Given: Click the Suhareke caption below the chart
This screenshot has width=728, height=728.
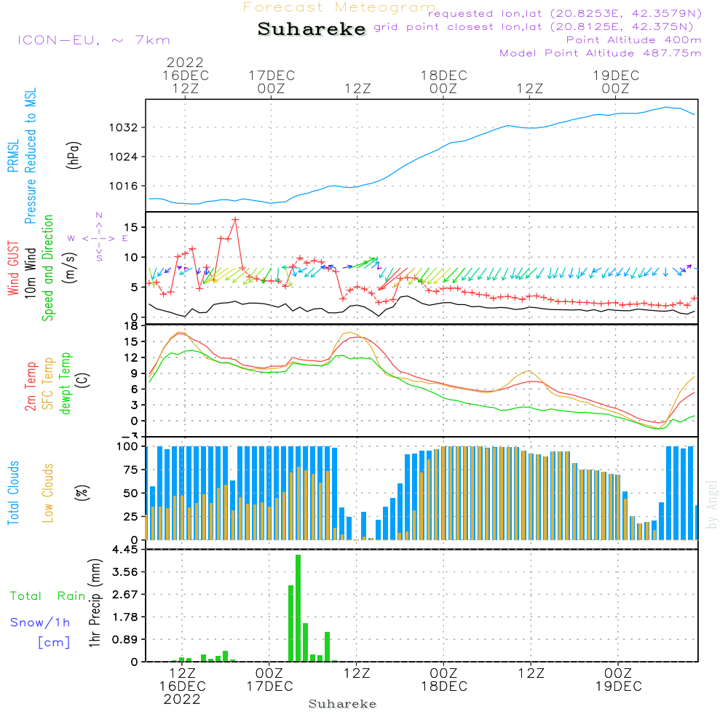Looking at the screenshot, I should [342, 704].
